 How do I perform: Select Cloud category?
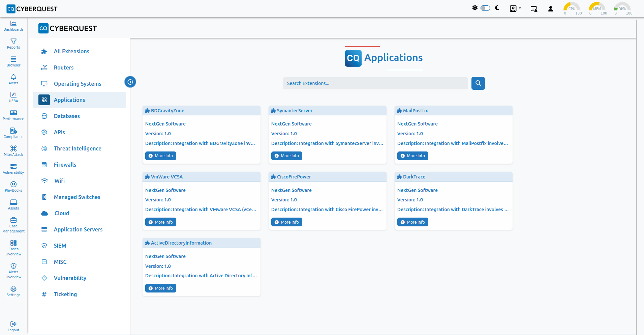point(80,213)
